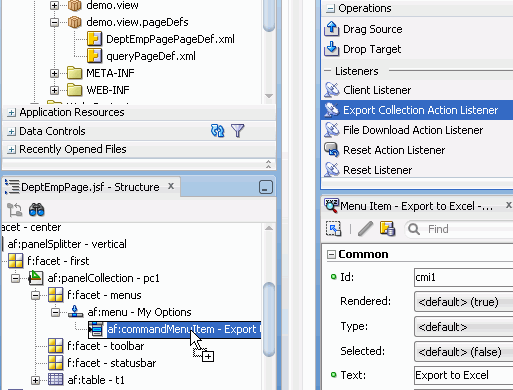The height and width of the screenshot is (390, 513).
Task: Select af:commandMenuItem - Export node
Action: [184, 329]
